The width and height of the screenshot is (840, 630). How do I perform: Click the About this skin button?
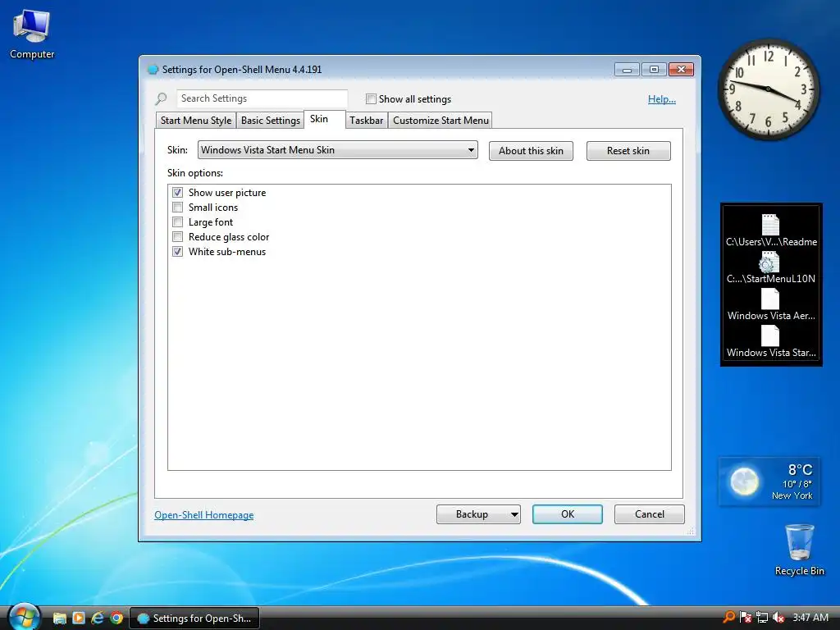(531, 151)
